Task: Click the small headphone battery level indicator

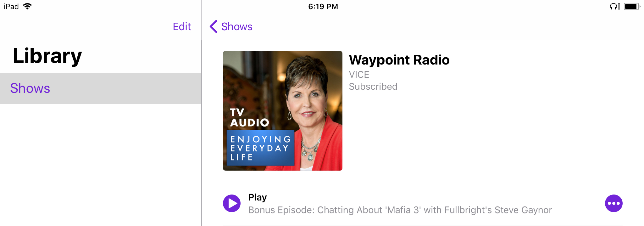Action: tap(619, 6)
